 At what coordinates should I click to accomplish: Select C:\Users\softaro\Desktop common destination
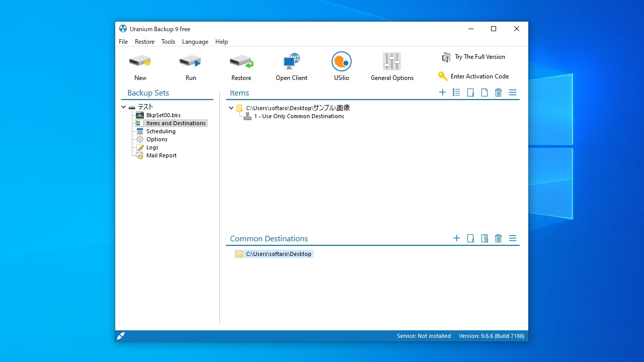[279, 254]
